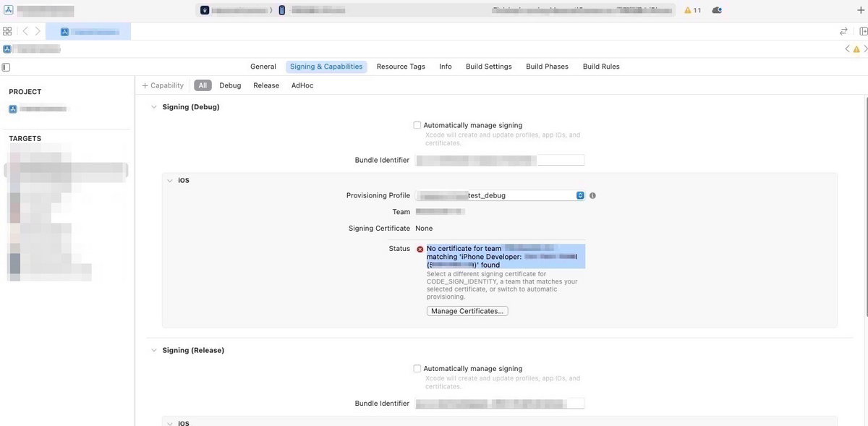Open the Xcode Cloud status icon

(x=715, y=9)
